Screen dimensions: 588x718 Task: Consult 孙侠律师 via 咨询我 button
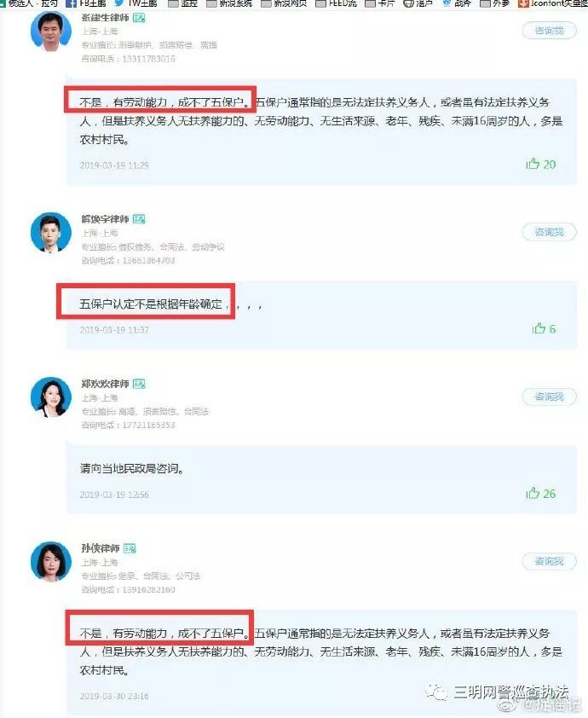(x=549, y=561)
